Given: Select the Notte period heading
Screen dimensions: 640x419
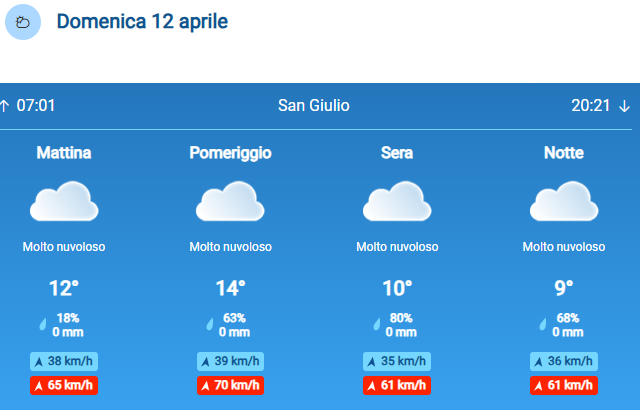Looking at the screenshot, I should (564, 153).
